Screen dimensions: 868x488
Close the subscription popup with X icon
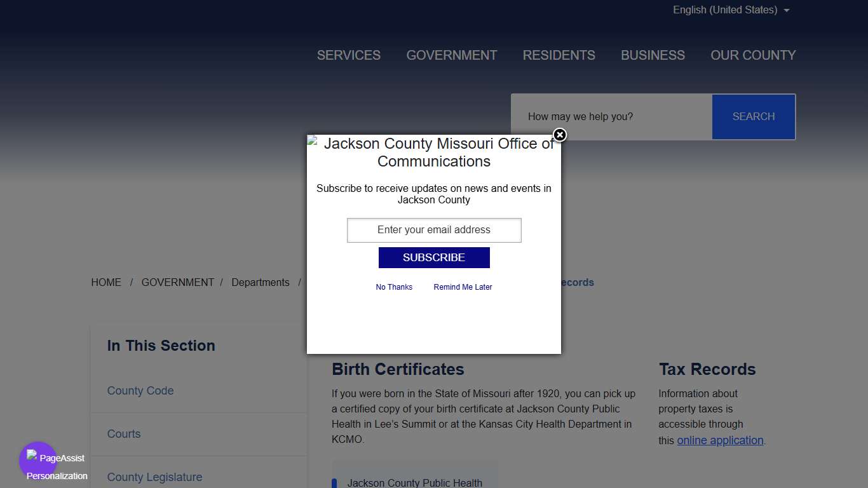tap(559, 135)
